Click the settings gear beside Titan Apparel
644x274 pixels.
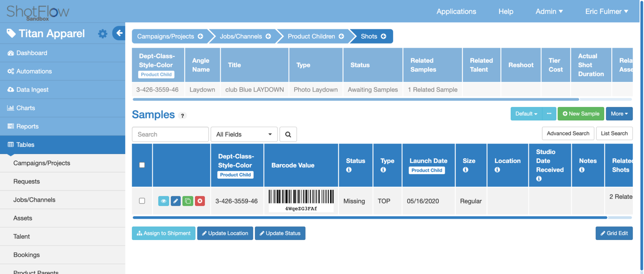click(103, 34)
